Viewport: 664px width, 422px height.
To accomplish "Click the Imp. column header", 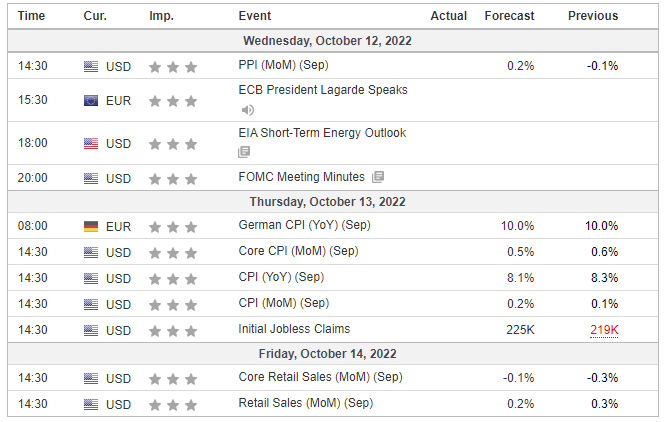I will (x=161, y=16).
